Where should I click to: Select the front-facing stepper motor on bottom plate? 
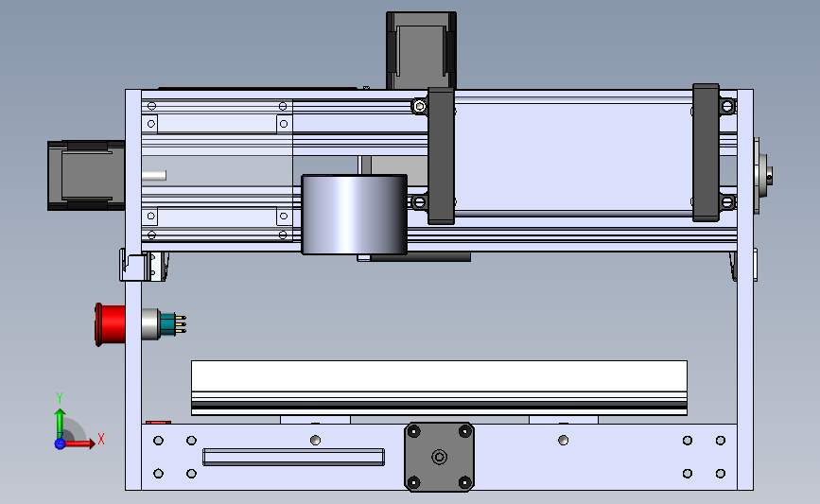coord(439,458)
